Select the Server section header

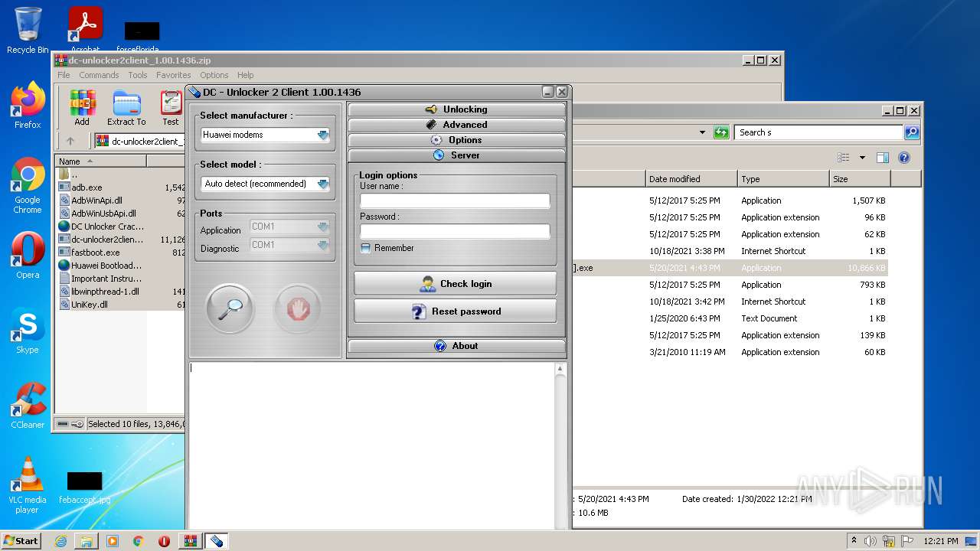(456, 155)
